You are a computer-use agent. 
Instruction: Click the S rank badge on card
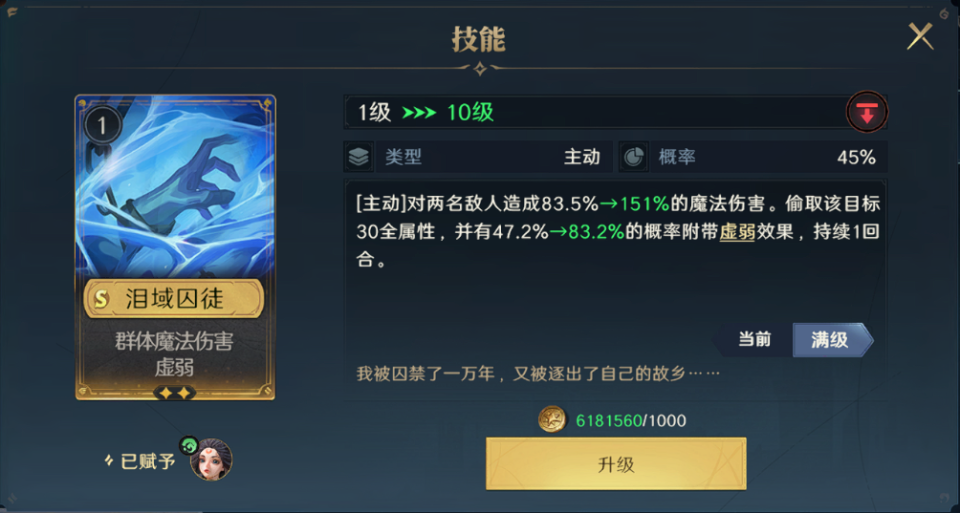(x=101, y=299)
